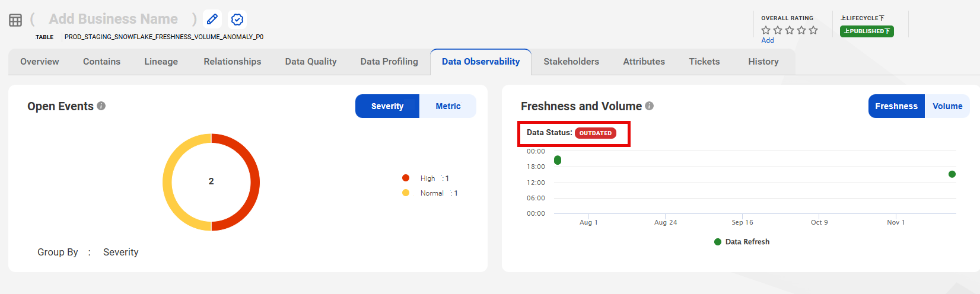Switch to Data Profiling tab
Image resolution: width=980 pixels, height=294 pixels.
[x=389, y=62]
